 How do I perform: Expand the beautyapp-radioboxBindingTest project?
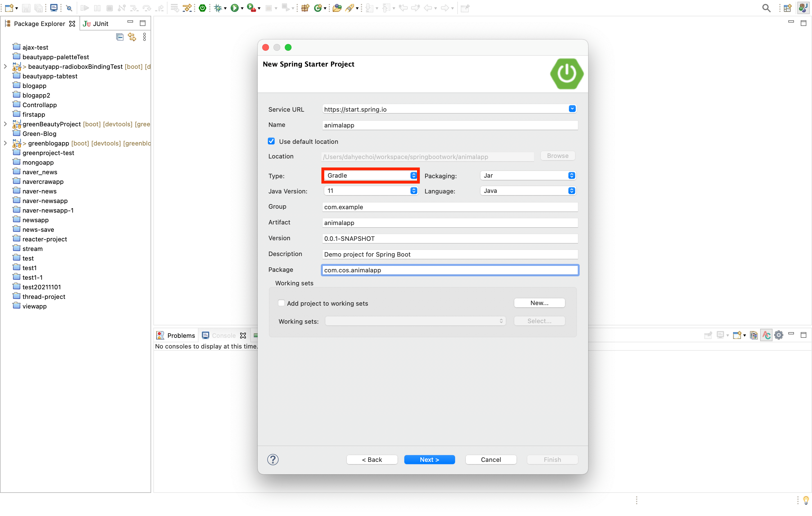tap(5, 67)
